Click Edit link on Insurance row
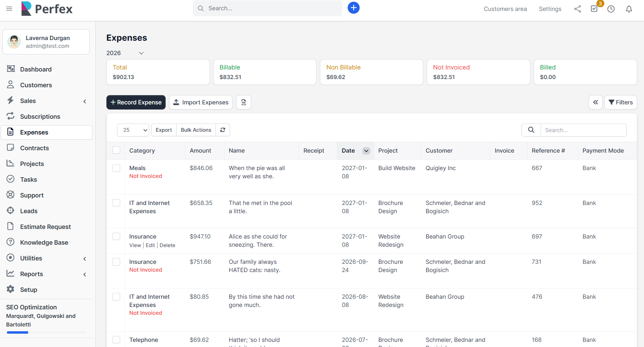 point(150,245)
